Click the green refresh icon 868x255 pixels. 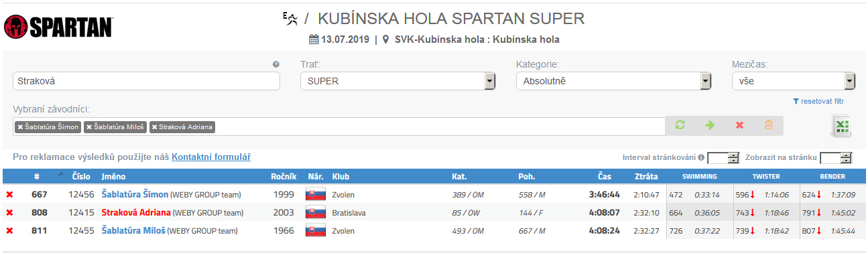click(x=680, y=125)
